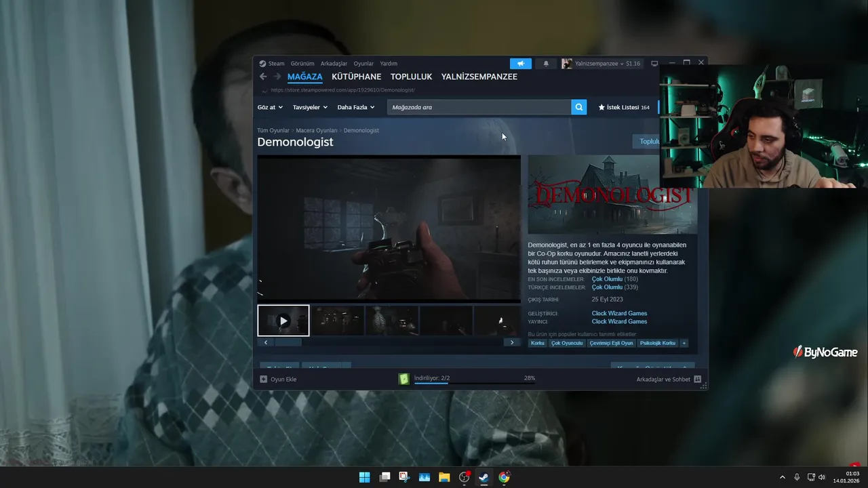Expand the Daha Fazla dropdown

tap(356, 107)
